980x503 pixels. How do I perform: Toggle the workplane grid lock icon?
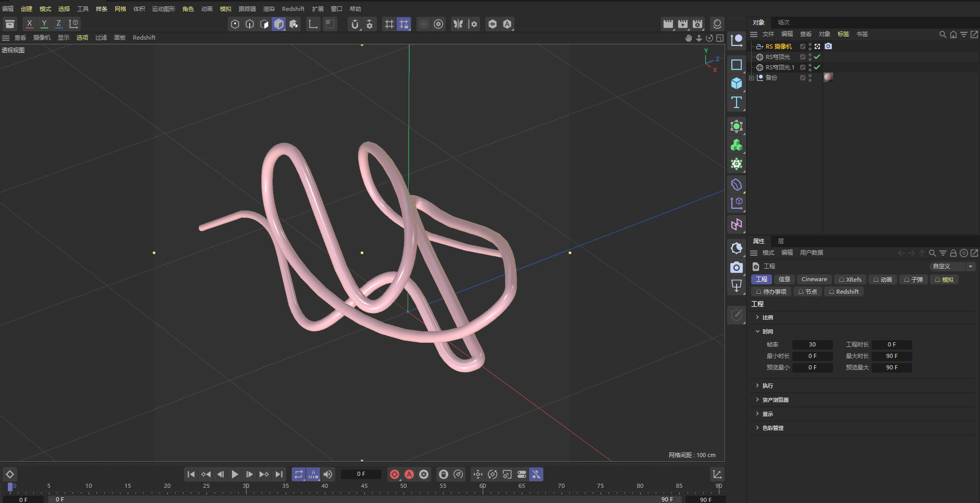click(x=404, y=24)
